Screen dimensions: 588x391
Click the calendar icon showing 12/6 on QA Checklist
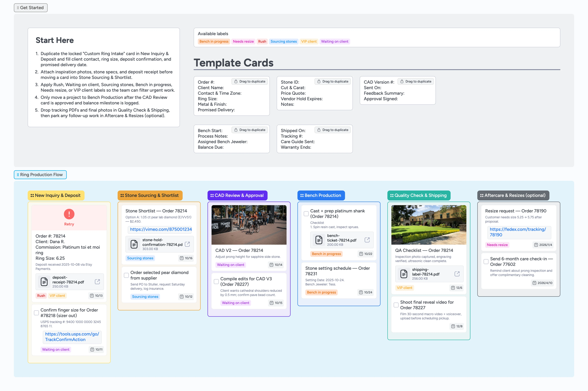tap(453, 288)
